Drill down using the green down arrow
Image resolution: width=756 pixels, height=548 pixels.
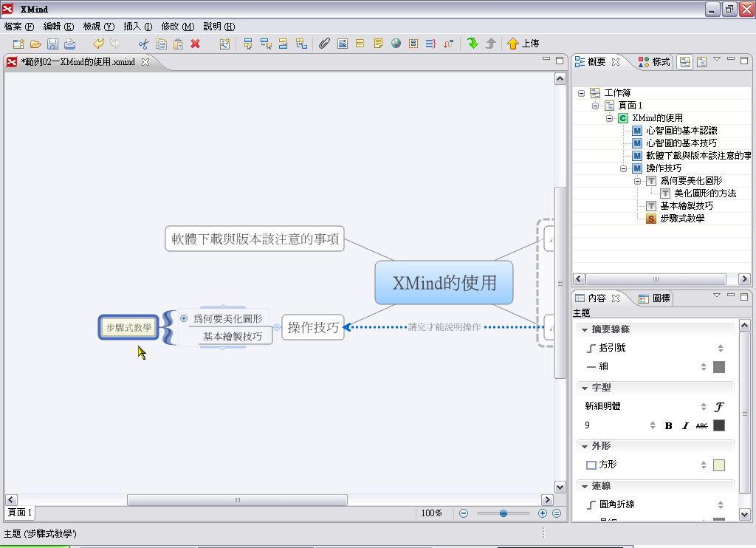tap(472, 44)
